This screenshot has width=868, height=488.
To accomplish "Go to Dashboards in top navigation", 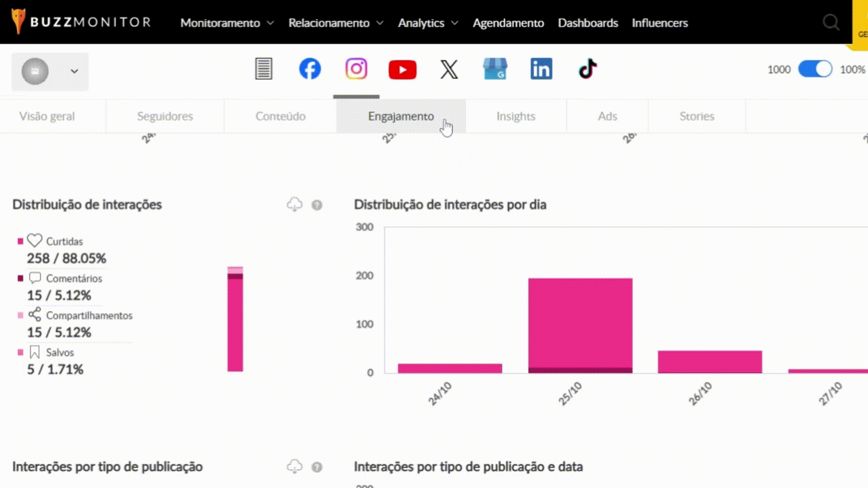I will tap(588, 23).
